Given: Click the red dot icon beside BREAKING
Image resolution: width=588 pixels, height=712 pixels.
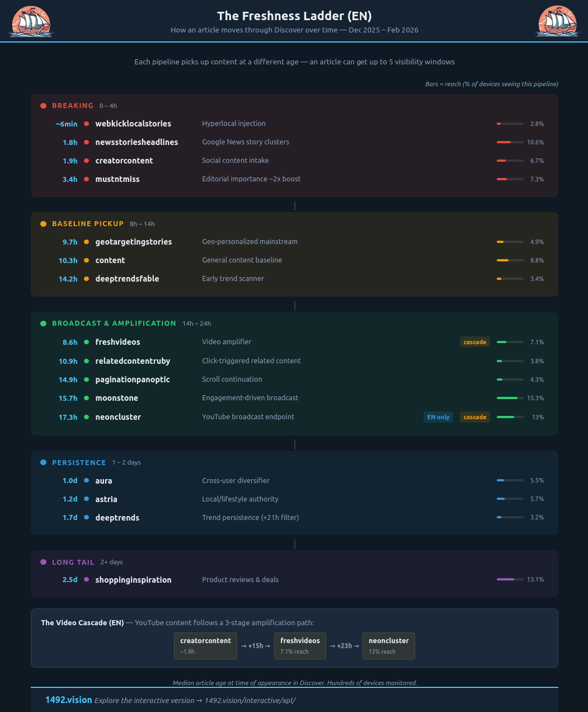Looking at the screenshot, I should (43, 105).
